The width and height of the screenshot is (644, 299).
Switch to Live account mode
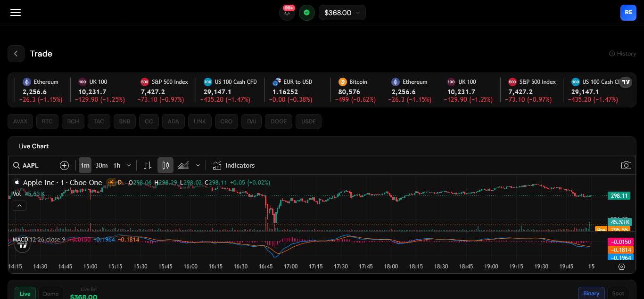click(25, 293)
